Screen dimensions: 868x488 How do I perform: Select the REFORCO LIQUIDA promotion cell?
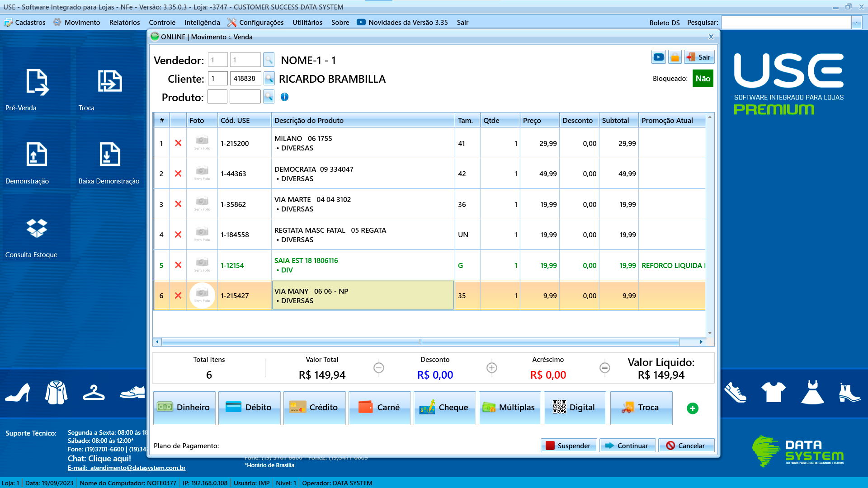click(672, 265)
